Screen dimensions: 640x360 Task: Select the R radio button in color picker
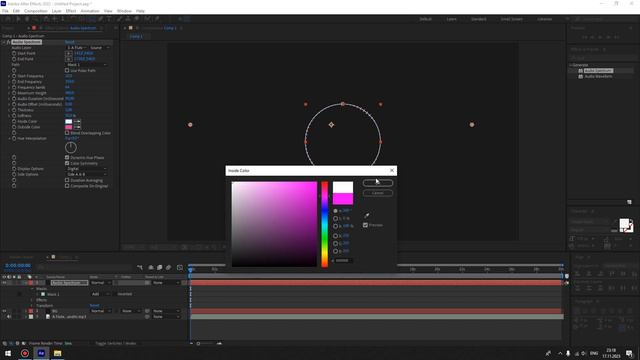[336, 236]
